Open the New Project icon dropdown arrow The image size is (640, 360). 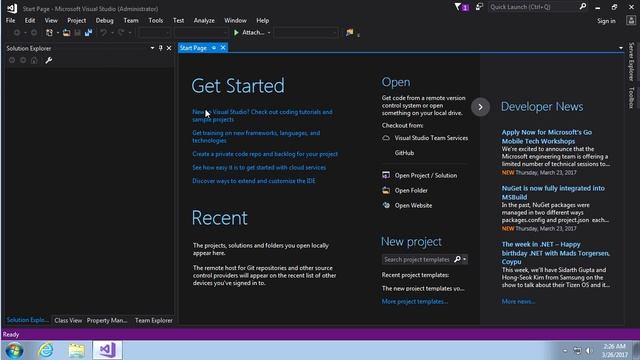(58, 33)
